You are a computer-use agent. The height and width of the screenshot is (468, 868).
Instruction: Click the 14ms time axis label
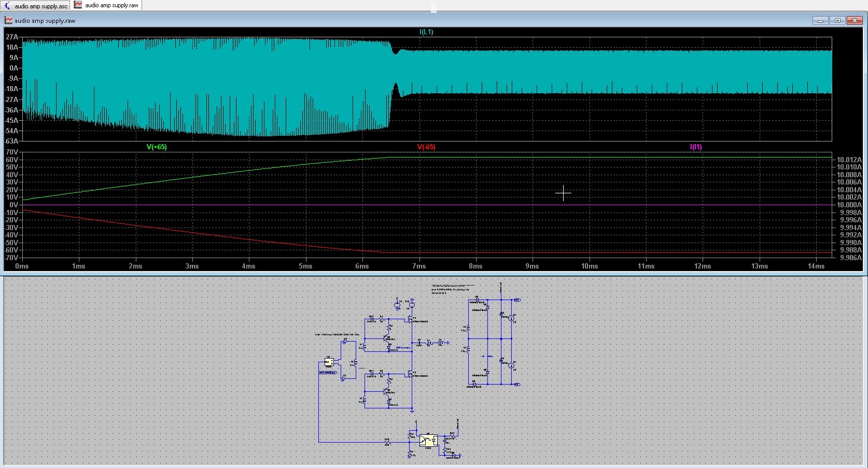[x=816, y=266]
